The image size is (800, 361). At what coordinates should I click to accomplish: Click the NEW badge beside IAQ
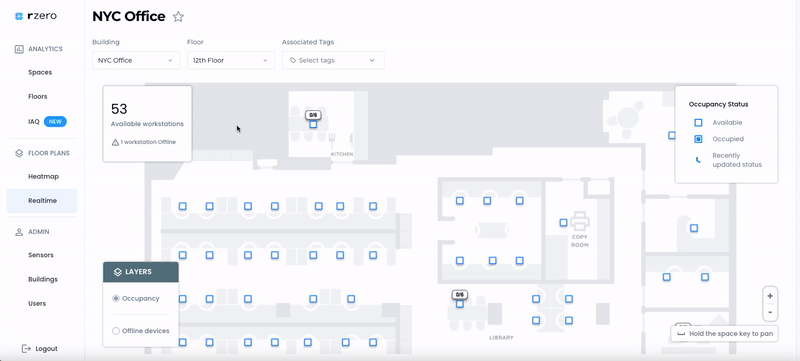click(x=55, y=122)
